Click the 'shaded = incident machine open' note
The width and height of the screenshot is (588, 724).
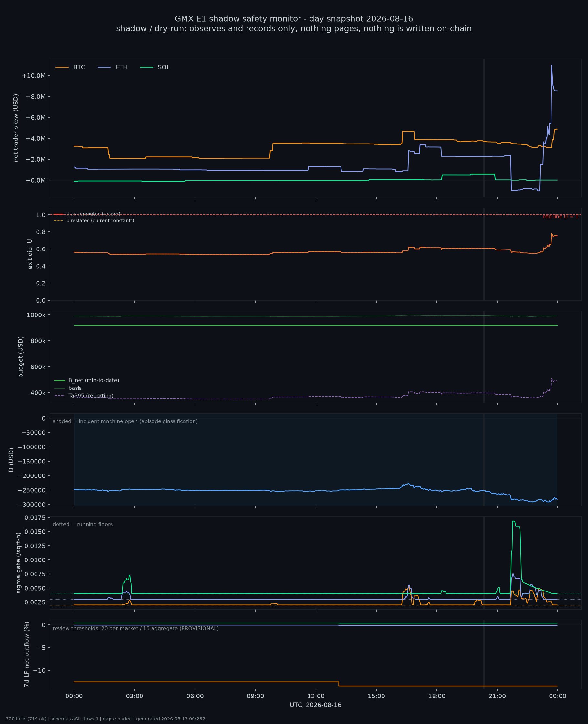pos(125,421)
